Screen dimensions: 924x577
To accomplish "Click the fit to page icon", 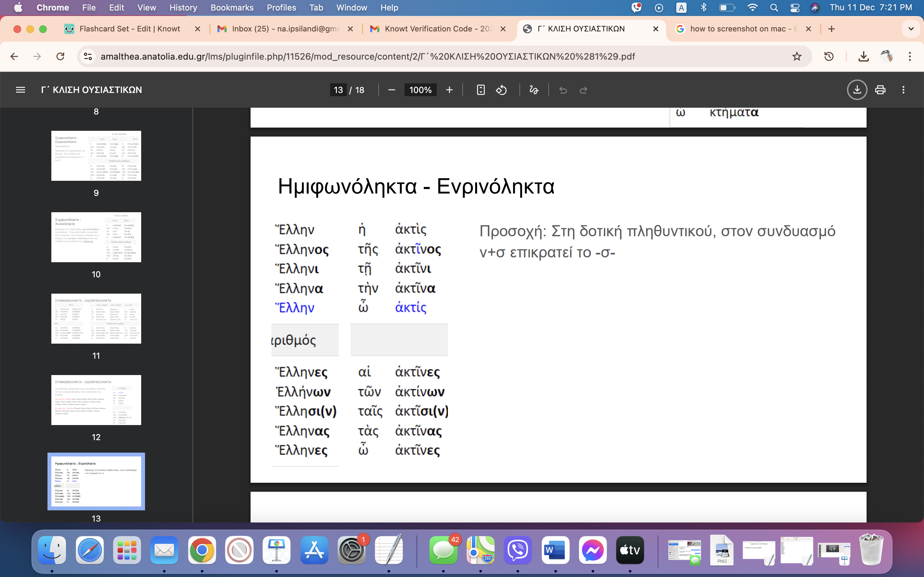I will (x=481, y=90).
